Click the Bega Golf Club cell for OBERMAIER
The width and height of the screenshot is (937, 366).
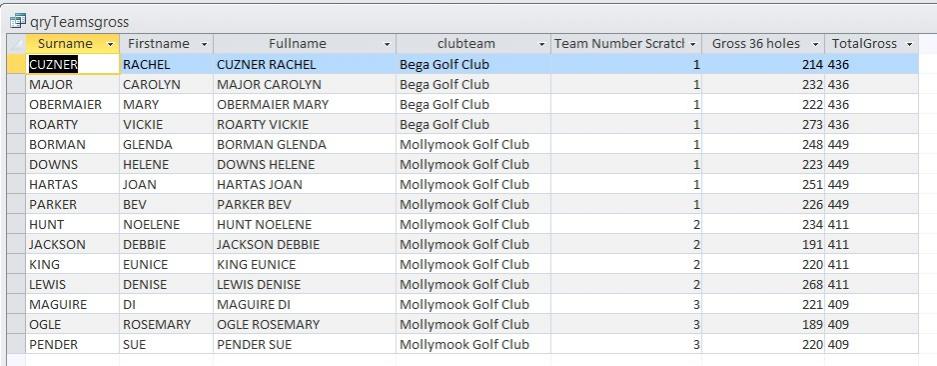[x=473, y=105]
